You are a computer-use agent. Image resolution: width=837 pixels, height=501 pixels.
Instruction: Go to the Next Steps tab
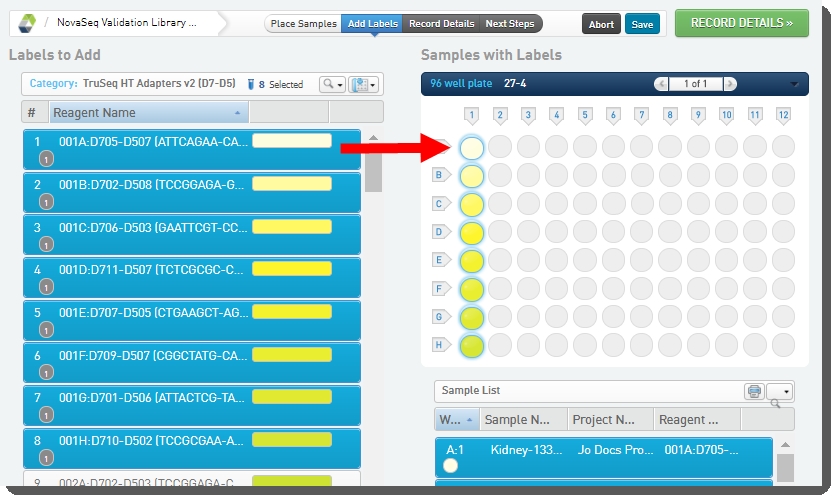[x=509, y=24]
